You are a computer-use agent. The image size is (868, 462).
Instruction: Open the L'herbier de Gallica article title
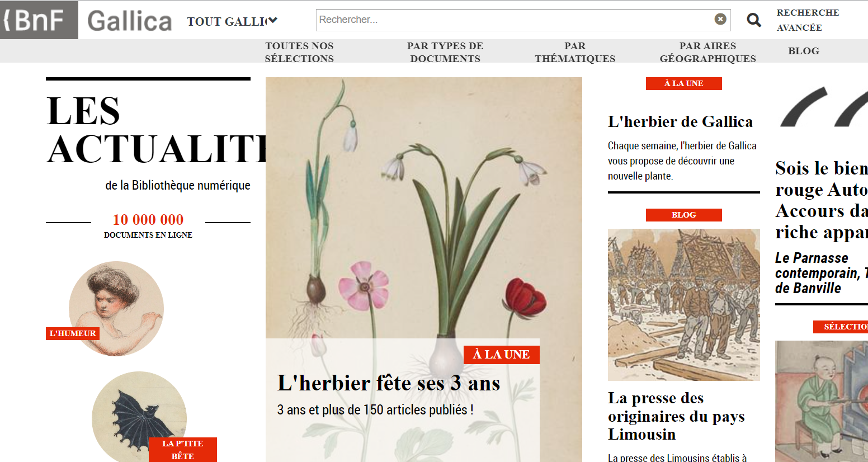click(x=680, y=121)
